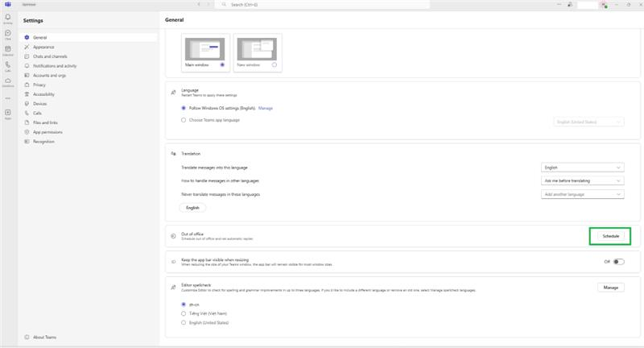Screen dimensions: 644x348
Task: Click the Out of office clock icon
Action: (x=173, y=236)
